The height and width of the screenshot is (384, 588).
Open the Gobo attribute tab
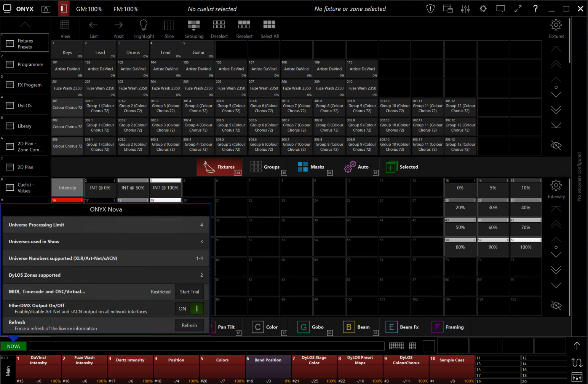pyautogui.click(x=315, y=327)
